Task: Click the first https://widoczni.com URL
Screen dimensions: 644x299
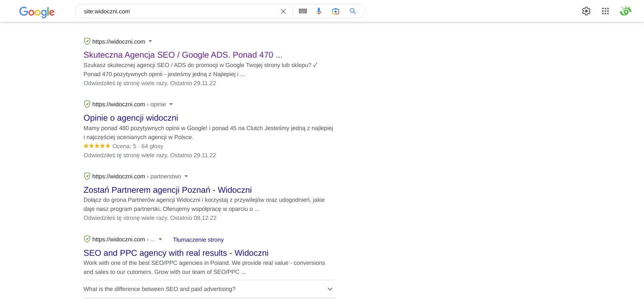Action: 119,42
